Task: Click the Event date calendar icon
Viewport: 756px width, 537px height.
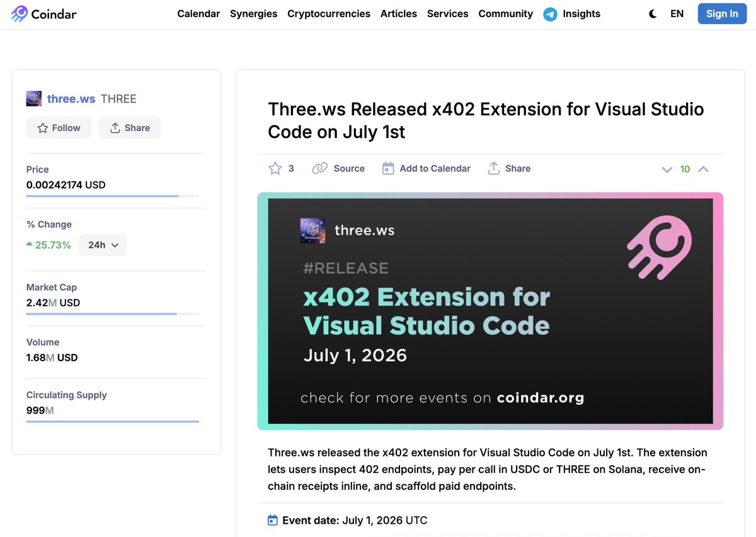Action: click(x=273, y=520)
